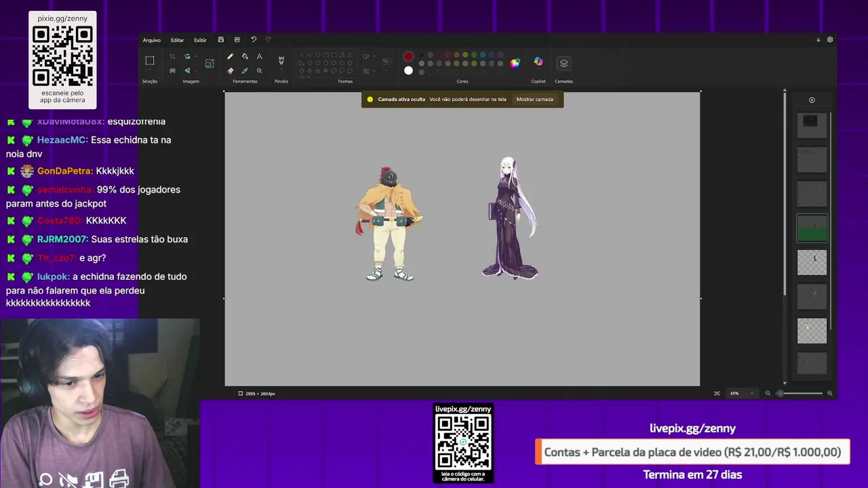Click the remove background icon

pyautogui.click(x=172, y=70)
